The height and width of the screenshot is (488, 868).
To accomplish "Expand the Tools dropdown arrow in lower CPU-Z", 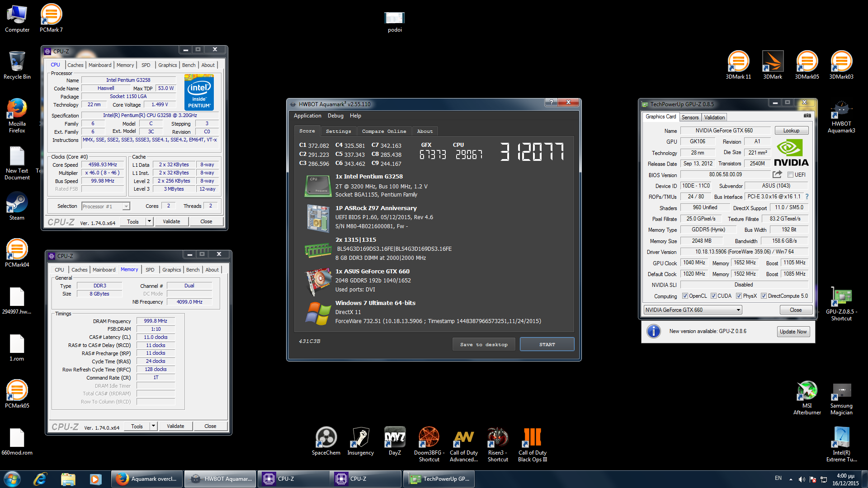I will [153, 426].
